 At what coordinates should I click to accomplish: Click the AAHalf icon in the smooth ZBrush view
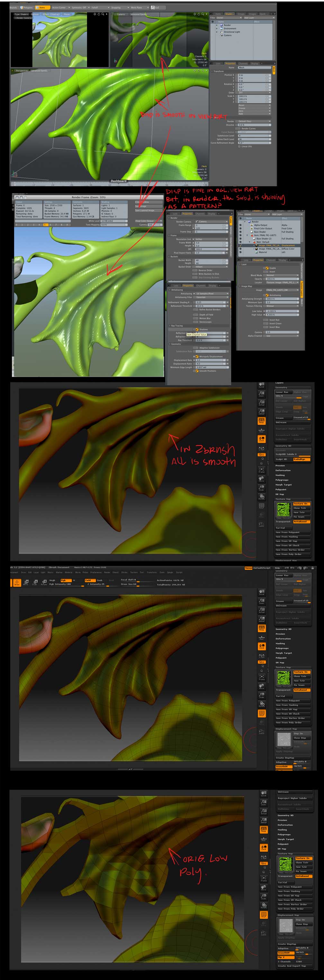coord(261,411)
